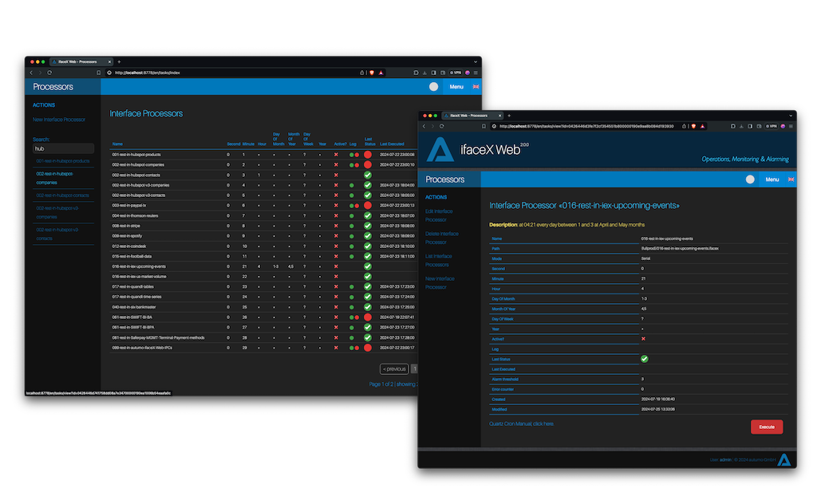Toggle Active X for 016-rest-in-iex-upcoming-events row
Screen dimensions: 817x504
(336, 266)
